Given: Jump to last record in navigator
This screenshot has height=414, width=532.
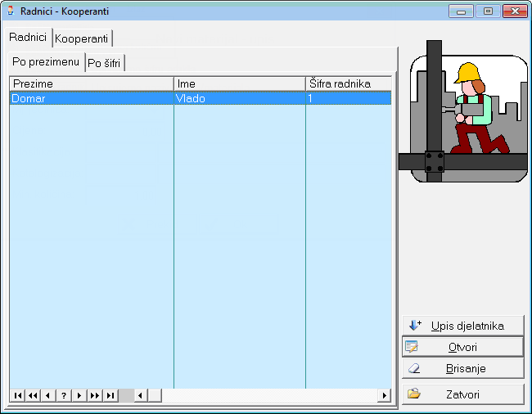Looking at the screenshot, I should tap(110, 395).
